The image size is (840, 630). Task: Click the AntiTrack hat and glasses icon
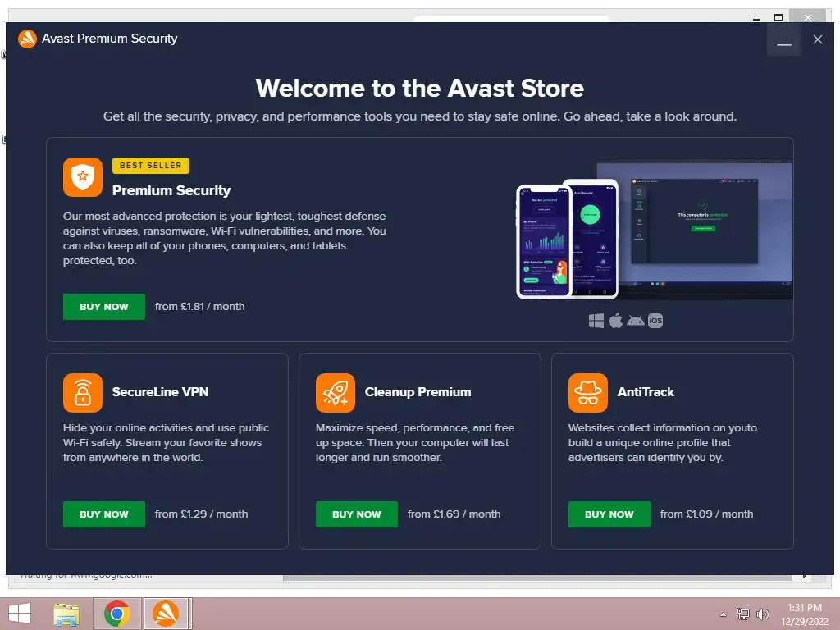click(588, 393)
